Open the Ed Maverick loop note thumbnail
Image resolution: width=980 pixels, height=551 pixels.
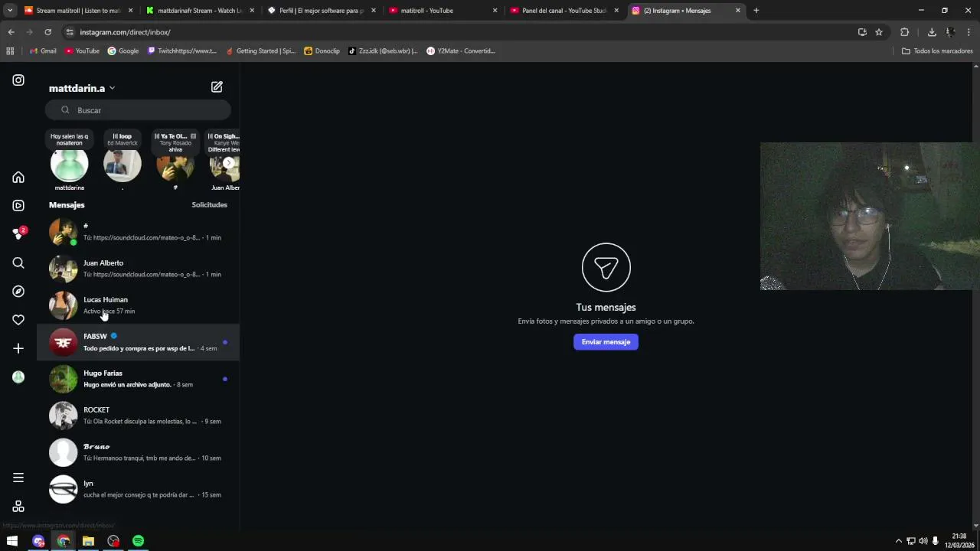click(x=122, y=165)
